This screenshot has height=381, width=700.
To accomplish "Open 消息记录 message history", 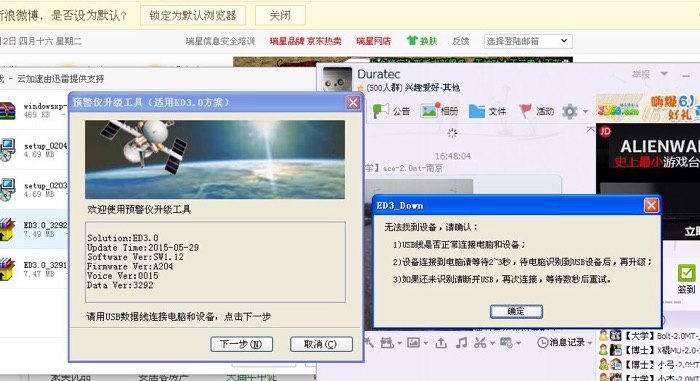I will (561, 343).
